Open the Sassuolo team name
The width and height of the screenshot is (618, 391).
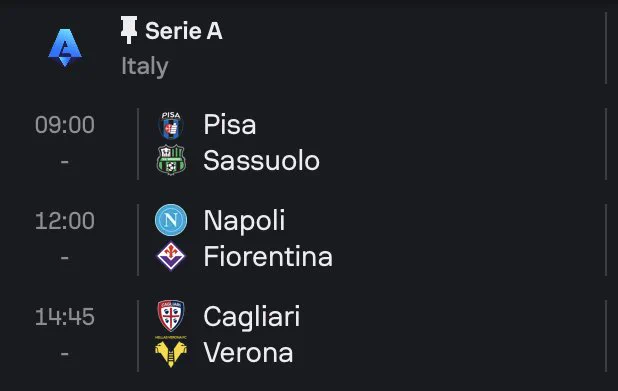261,160
